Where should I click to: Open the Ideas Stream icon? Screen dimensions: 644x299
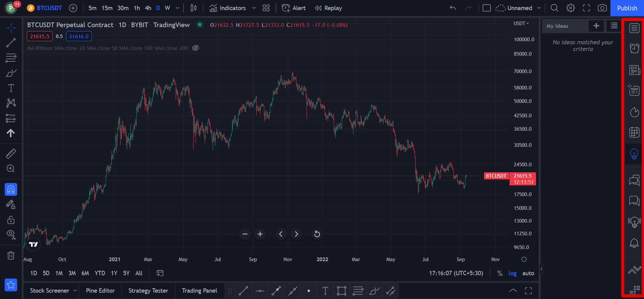pos(634,222)
